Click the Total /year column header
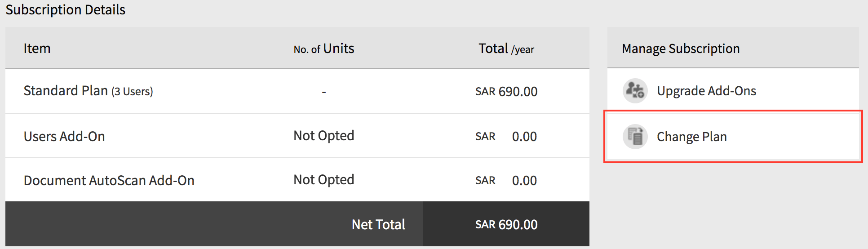 (506, 49)
